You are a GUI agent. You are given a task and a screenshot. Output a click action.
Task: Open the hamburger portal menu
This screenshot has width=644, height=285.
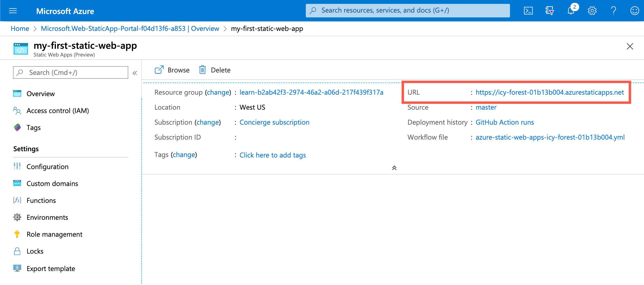pyautogui.click(x=13, y=11)
